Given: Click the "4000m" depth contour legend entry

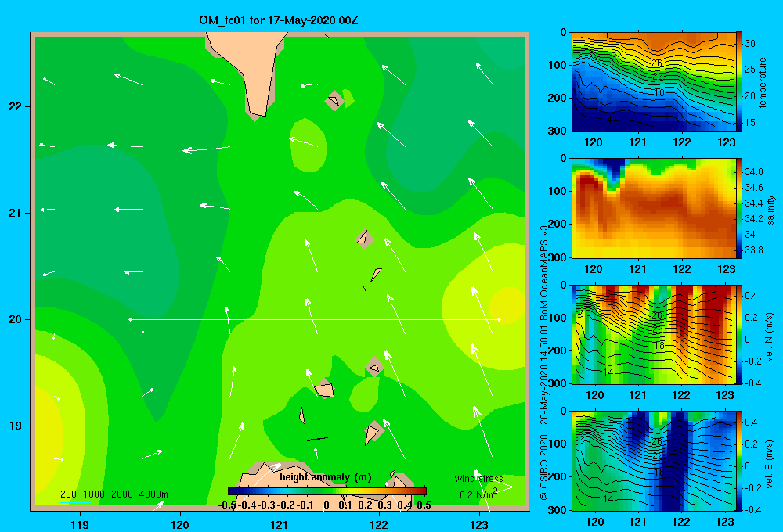Looking at the screenshot, I should pos(153,494).
